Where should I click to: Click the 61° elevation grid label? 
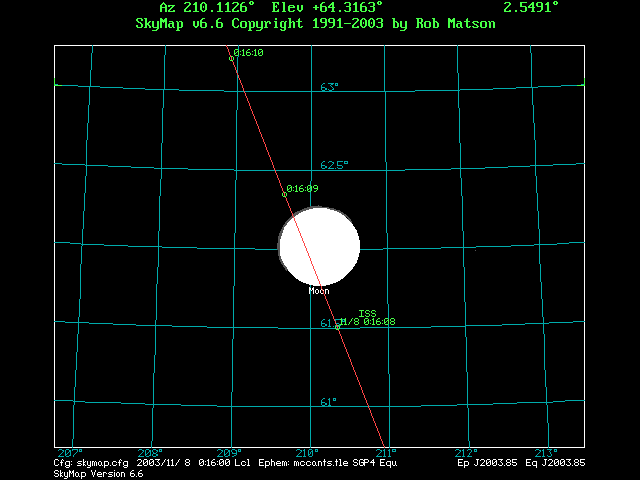click(328, 402)
